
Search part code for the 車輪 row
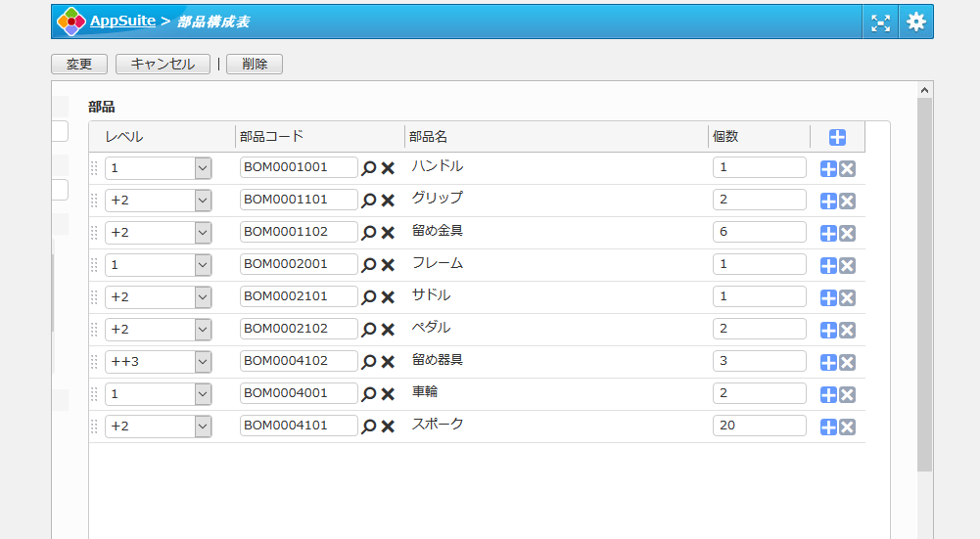pyautogui.click(x=369, y=394)
